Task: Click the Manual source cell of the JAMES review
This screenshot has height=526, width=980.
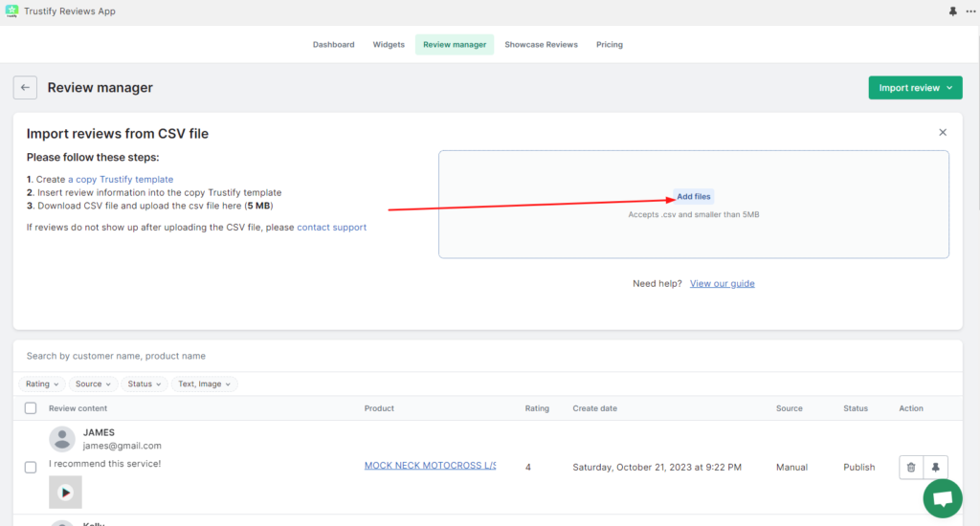Action: (x=791, y=468)
